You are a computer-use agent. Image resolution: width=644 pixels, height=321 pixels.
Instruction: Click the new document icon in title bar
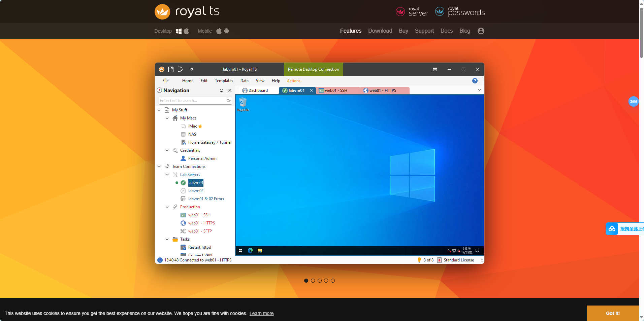click(x=180, y=69)
